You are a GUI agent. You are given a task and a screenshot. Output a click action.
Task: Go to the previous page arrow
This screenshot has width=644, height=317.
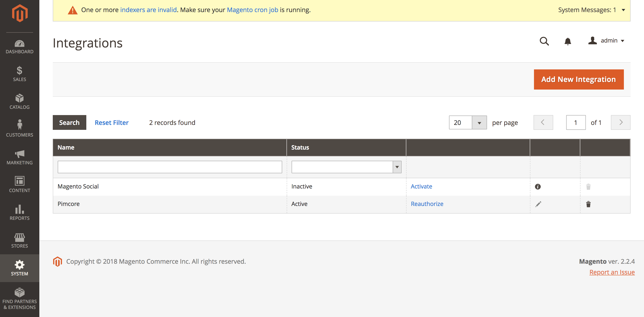(x=543, y=123)
